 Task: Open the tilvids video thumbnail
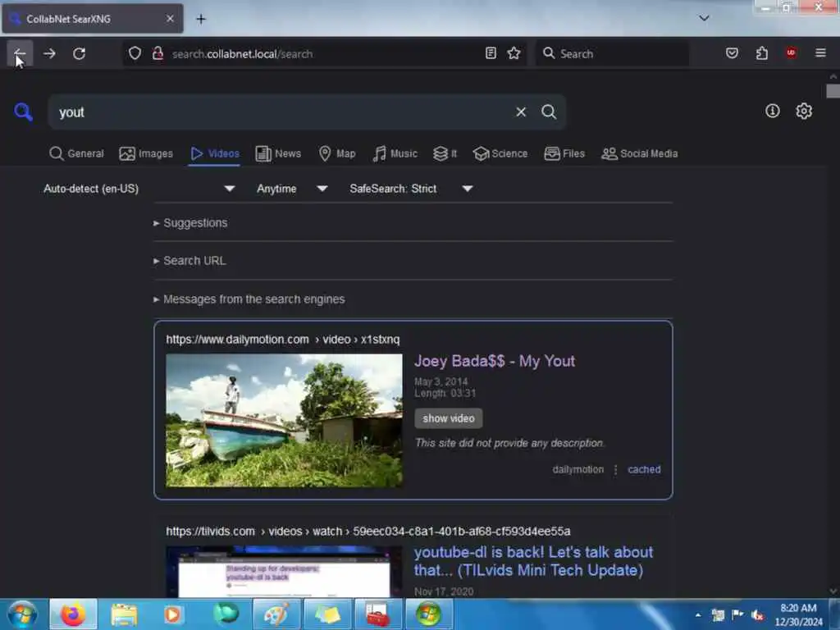284,572
